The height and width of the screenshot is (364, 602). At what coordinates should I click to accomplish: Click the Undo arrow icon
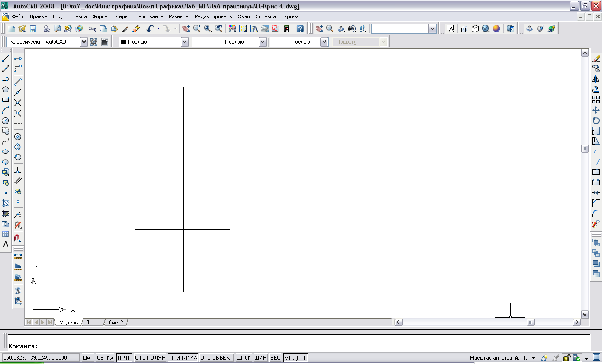150,29
